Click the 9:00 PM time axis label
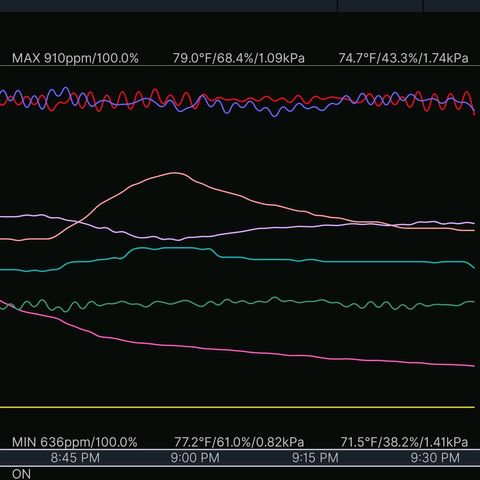The image size is (480, 480). coord(195,458)
